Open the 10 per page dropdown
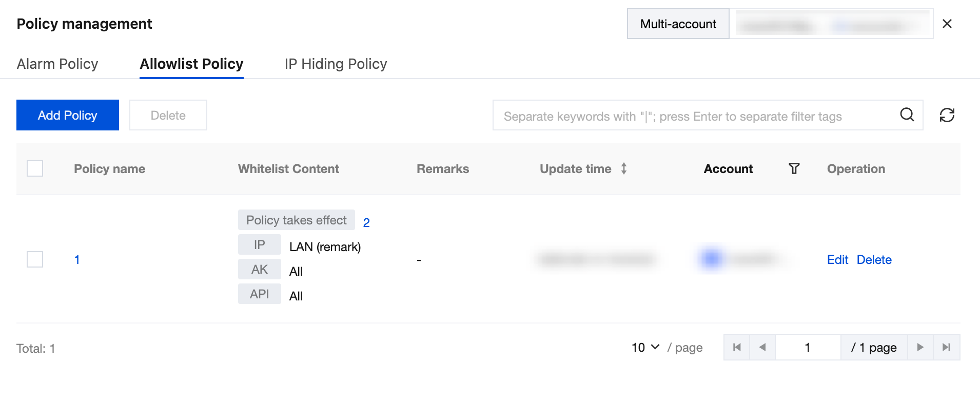 click(x=645, y=348)
